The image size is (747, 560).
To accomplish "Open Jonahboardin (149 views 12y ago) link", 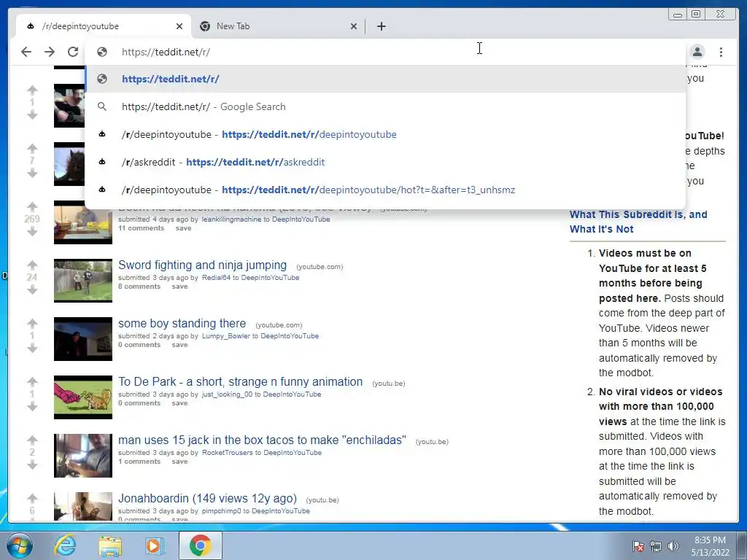I will 208,499.
